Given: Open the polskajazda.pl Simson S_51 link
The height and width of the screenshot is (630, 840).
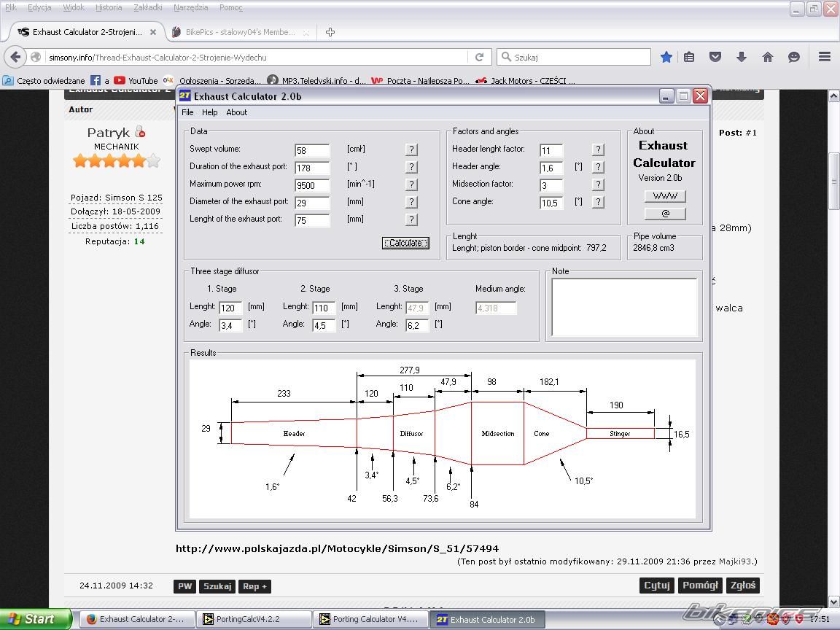Looking at the screenshot, I should (337, 548).
